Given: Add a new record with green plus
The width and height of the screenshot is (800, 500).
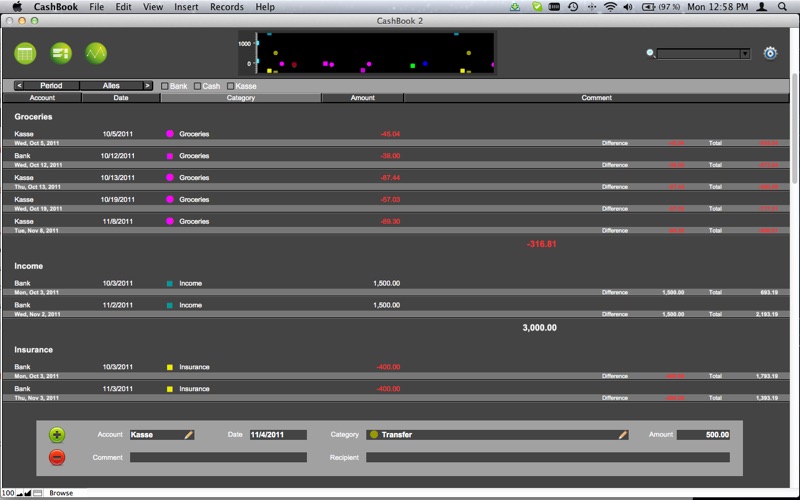Looking at the screenshot, I should click(x=57, y=435).
